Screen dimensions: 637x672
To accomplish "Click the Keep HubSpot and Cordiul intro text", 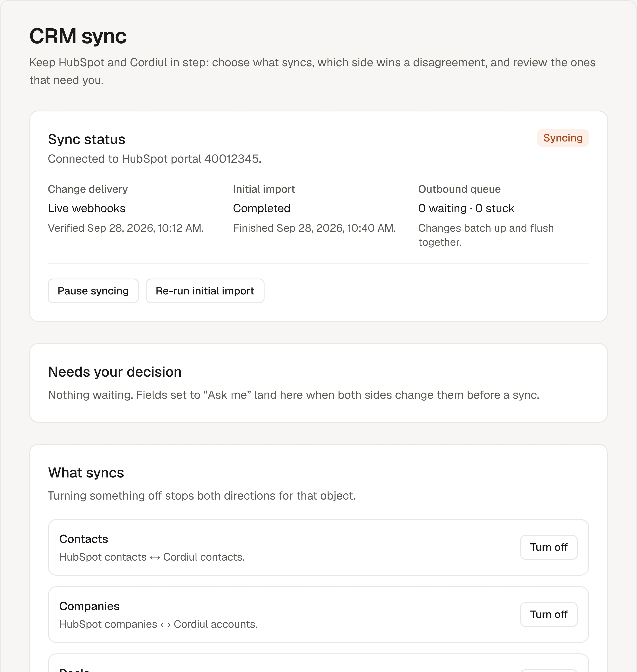I will point(312,71).
